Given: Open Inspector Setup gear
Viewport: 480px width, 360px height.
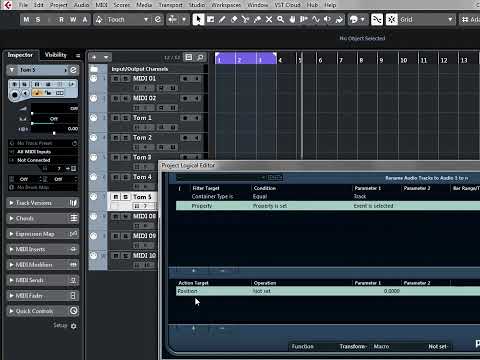Looking at the screenshot, I should click(74, 326).
